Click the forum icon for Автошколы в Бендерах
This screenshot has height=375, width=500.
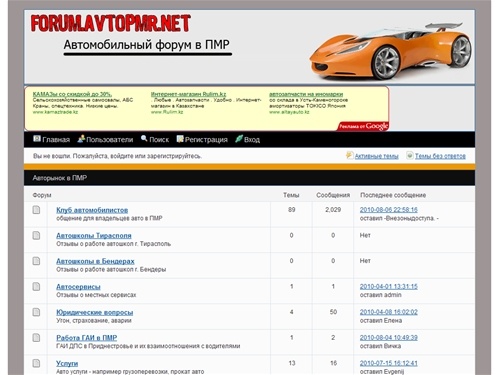(x=36, y=261)
